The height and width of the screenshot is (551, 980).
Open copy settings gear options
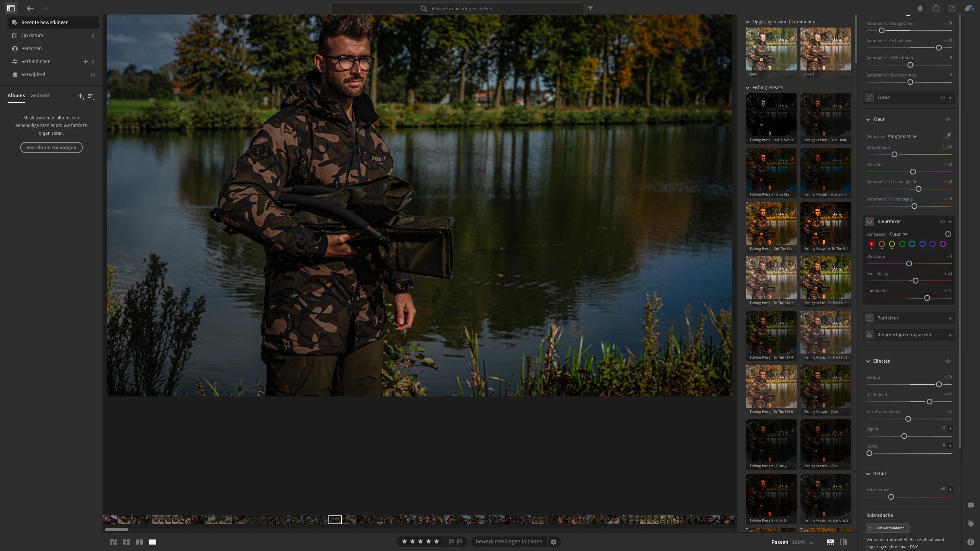pos(554,542)
